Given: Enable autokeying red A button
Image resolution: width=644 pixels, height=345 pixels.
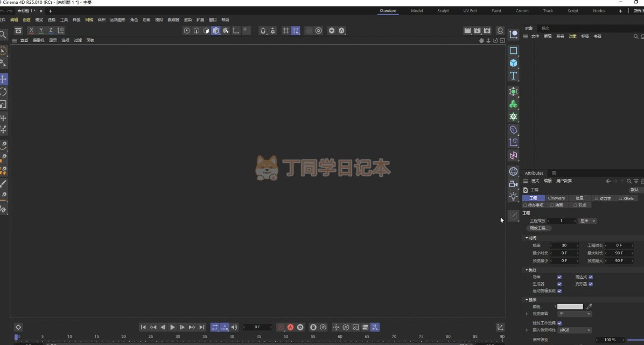Looking at the screenshot, I should (x=290, y=327).
